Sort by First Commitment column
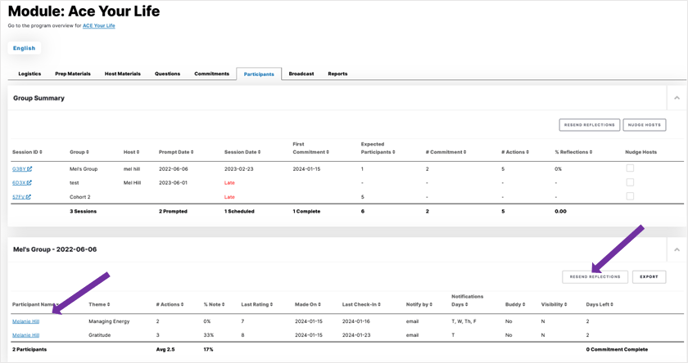This screenshot has height=363, width=688. 328,152
